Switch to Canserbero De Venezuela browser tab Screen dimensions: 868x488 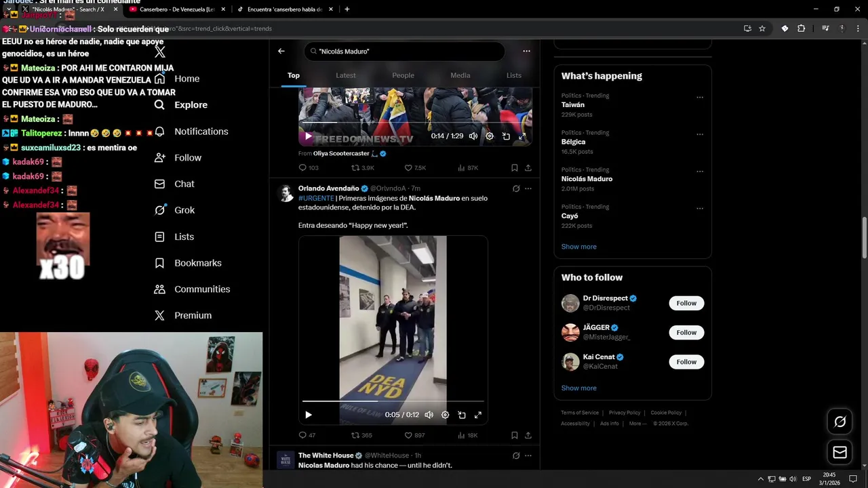pyautogui.click(x=176, y=9)
